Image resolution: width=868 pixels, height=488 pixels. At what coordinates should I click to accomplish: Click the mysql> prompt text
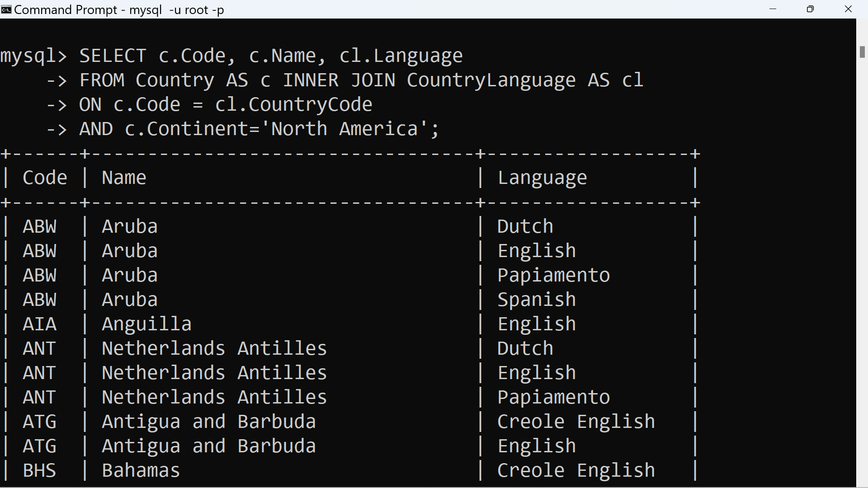(33, 56)
